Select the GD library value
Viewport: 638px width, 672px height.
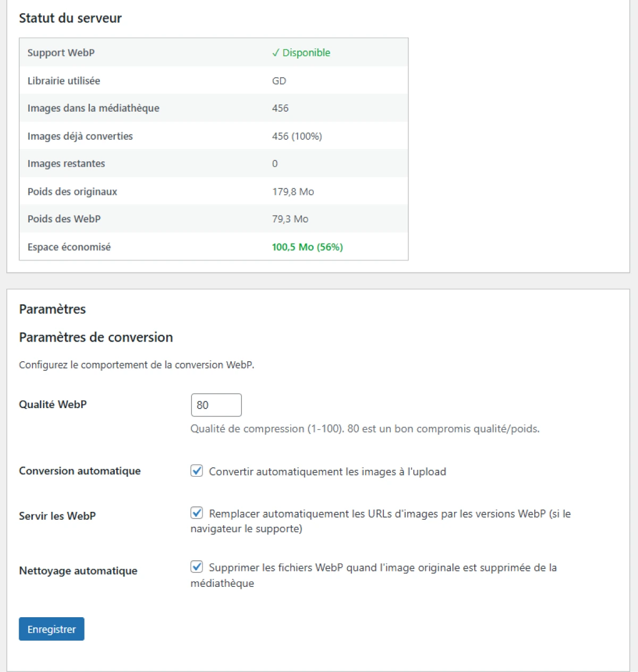[279, 81]
